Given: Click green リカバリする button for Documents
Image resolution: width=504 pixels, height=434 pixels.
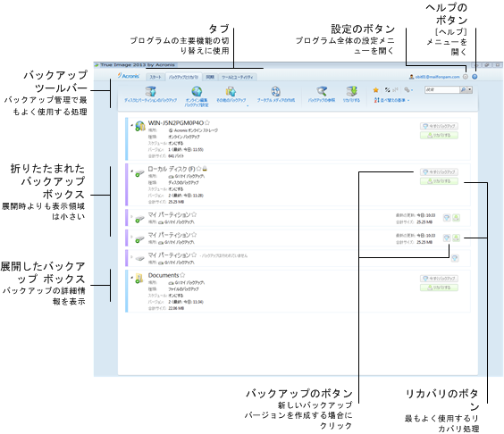Looking at the screenshot, I should (439, 288).
